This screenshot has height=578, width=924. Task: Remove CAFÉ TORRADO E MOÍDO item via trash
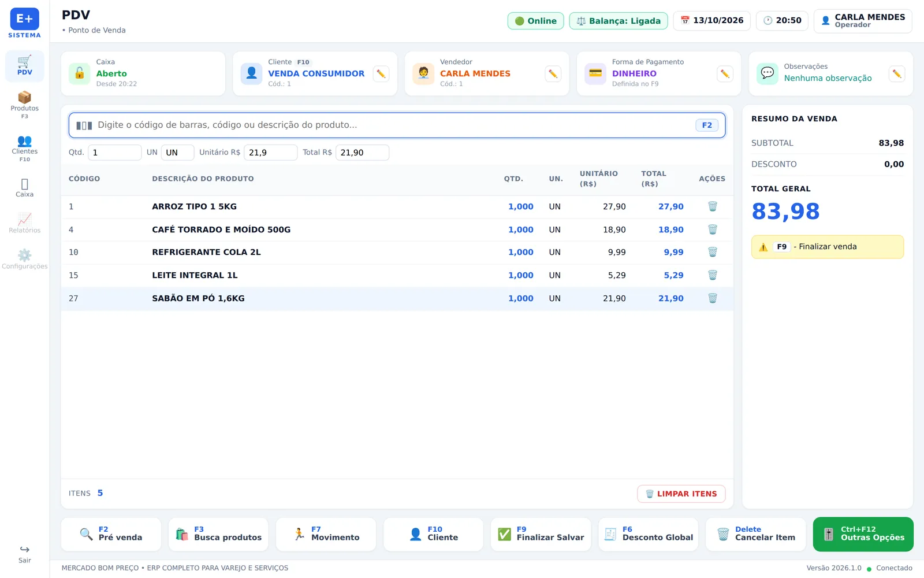(x=712, y=229)
